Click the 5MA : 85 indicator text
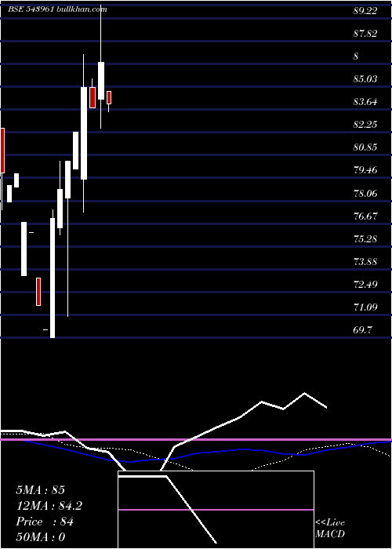 (40, 490)
